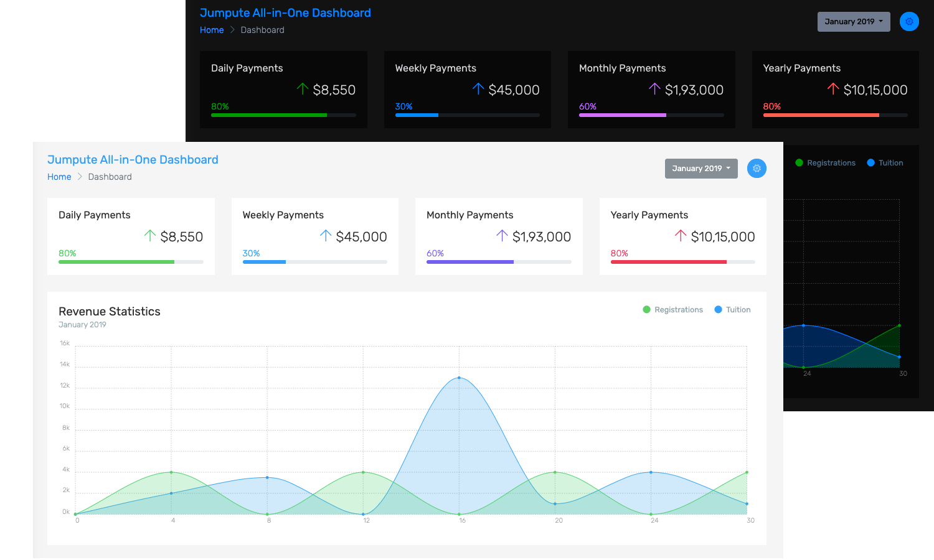The height and width of the screenshot is (560, 934).
Task: Click Monthly Payments card title, dark dashboard
Action: (623, 68)
